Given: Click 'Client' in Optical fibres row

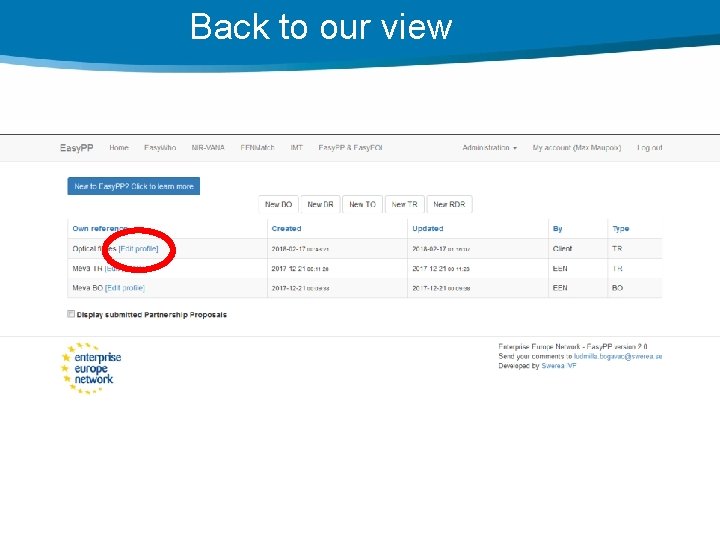Looking at the screenshot, I should click(x=562, y=249).
